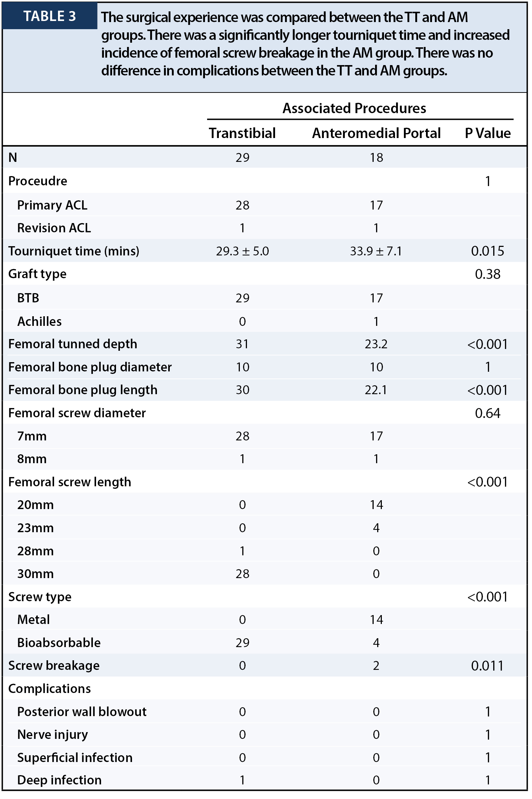Click the TABLE 3 label badge

pyautogui.click(x=50, y=16)
